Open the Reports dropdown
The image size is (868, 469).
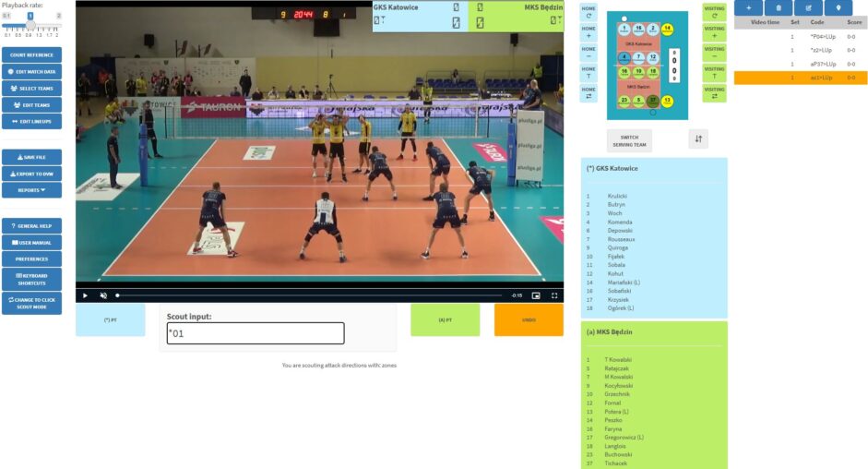[x=31, y=190]
